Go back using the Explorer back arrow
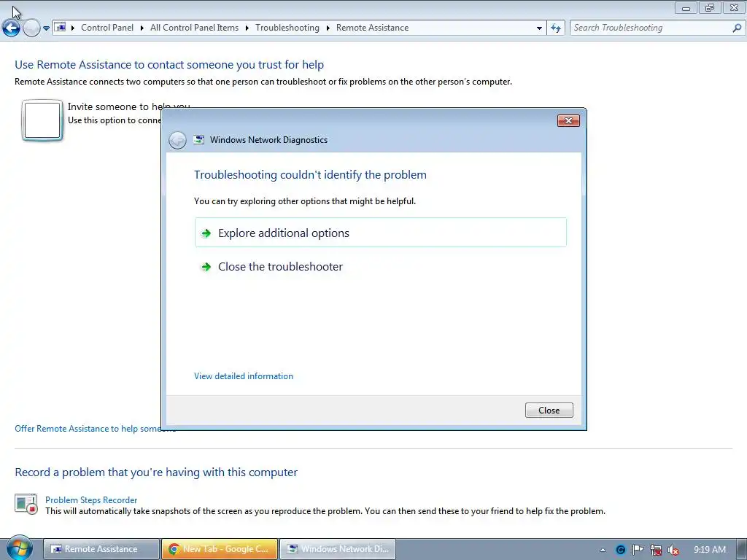 11,28
